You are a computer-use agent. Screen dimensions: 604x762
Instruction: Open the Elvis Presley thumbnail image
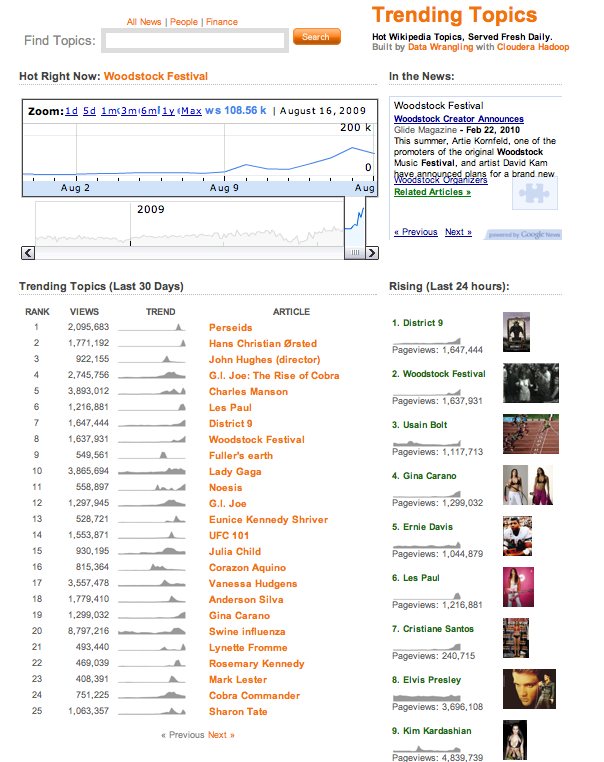529,689
